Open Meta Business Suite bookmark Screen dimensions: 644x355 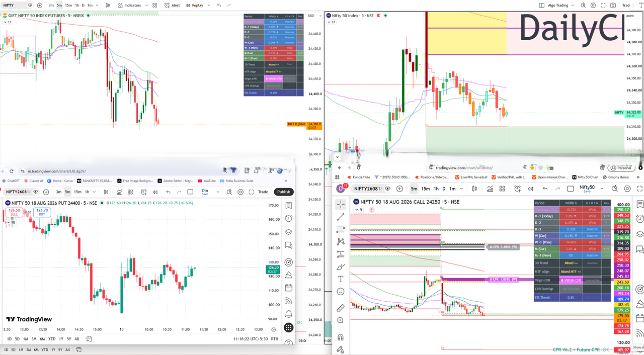point(236,181)
